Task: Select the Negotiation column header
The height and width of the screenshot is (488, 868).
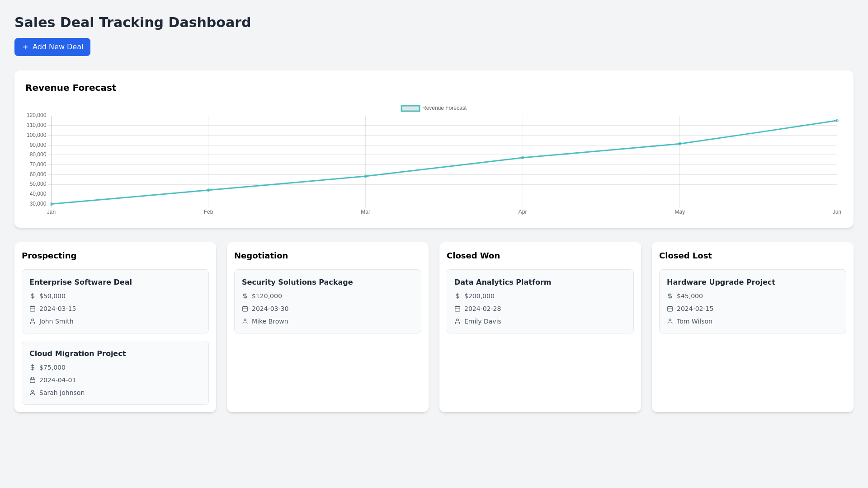Action: (261, 256)
